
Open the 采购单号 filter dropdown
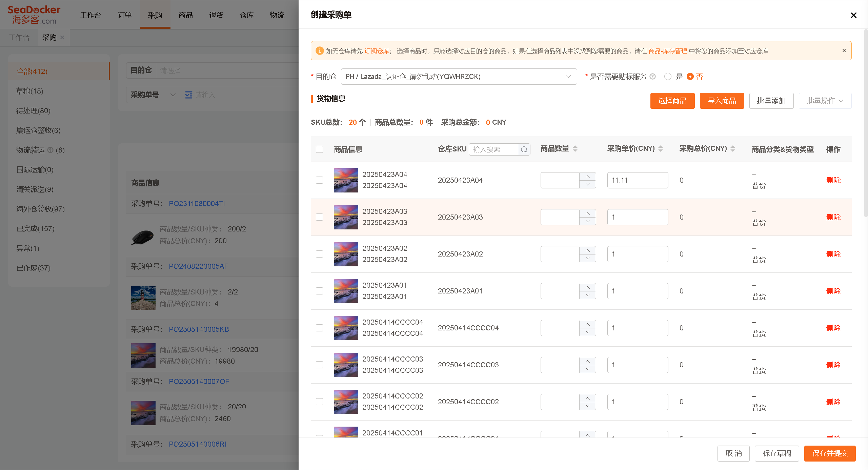point(154,95)
